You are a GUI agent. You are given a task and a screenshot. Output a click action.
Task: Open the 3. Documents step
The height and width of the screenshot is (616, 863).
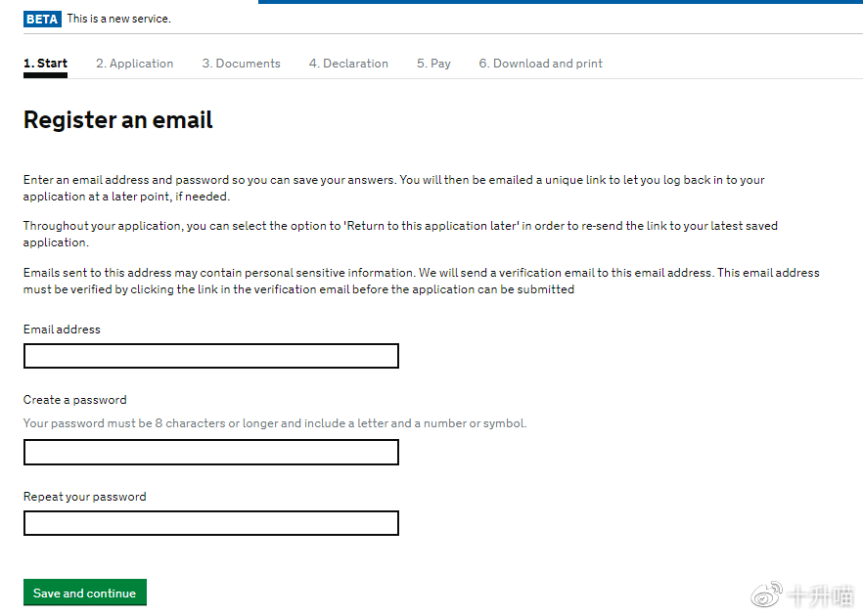241,64
